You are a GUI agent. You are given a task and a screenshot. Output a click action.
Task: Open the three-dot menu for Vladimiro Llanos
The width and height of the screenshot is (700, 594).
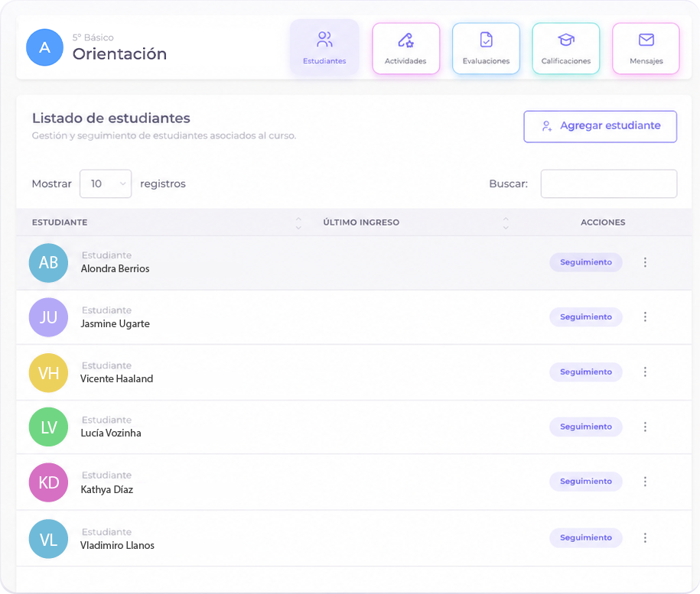tap(645, 538)
